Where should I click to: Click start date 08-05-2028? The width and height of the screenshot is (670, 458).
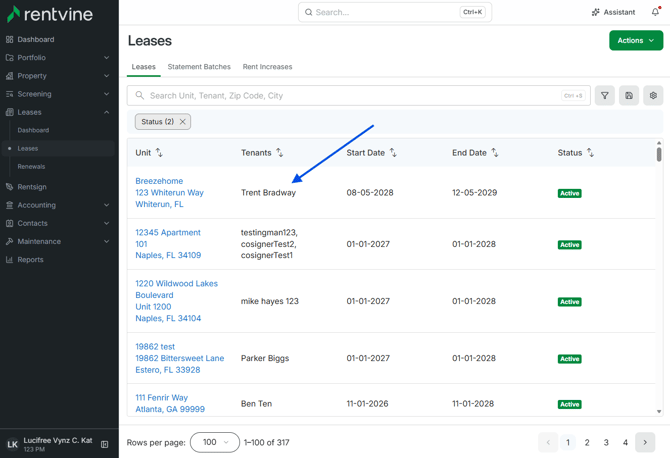370,193
